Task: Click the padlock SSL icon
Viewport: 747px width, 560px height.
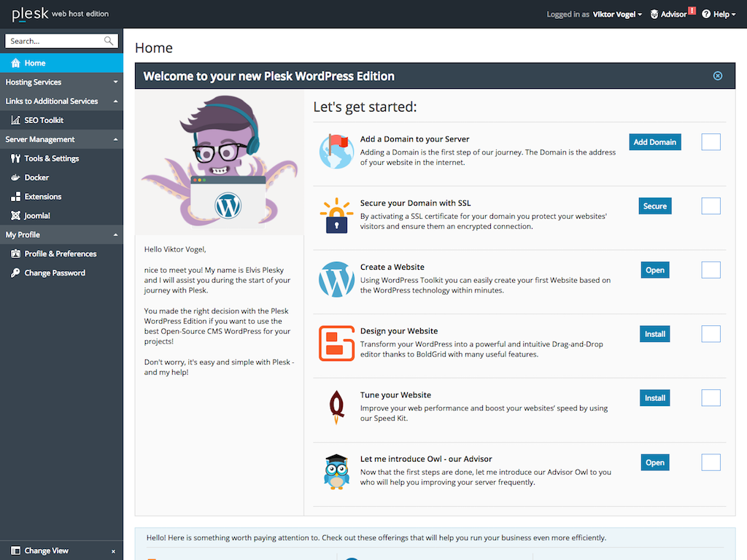Action: click(x=336, y=215)
